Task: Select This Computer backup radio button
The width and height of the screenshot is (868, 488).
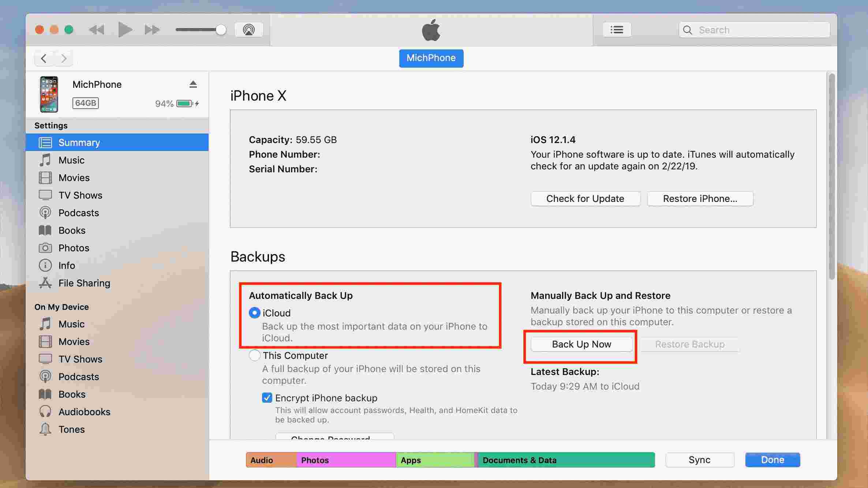Action: click(x=253, y=355)
